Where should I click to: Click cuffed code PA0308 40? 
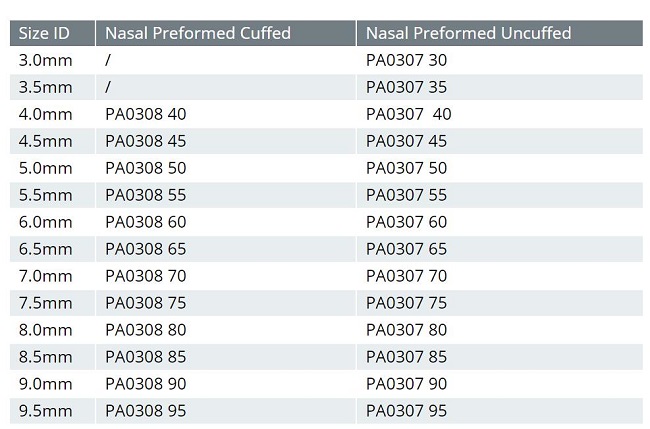(146, 114)
